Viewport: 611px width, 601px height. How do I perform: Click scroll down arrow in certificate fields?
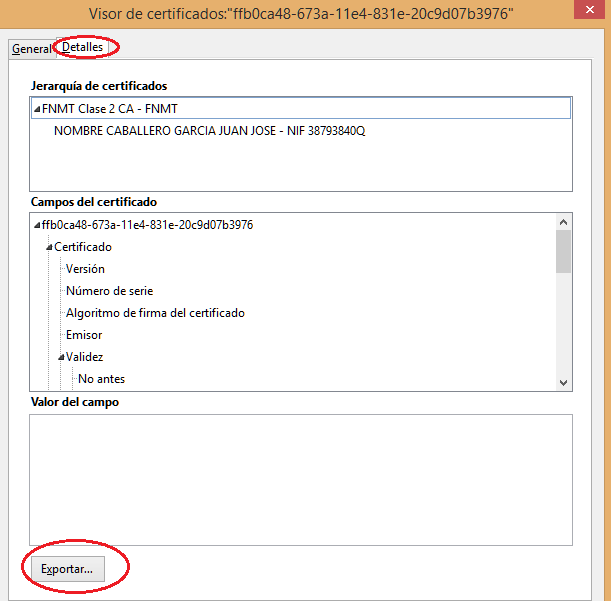click(x=563, y=383)
